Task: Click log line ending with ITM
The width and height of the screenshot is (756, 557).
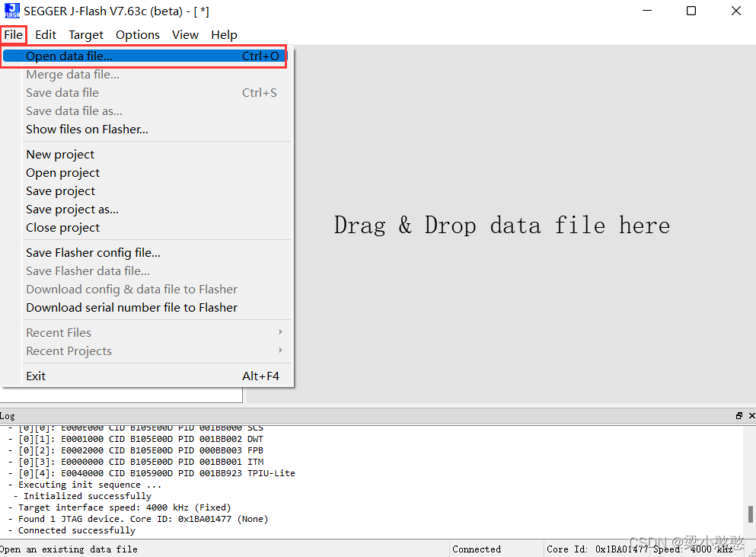Action: pos(136,462)
